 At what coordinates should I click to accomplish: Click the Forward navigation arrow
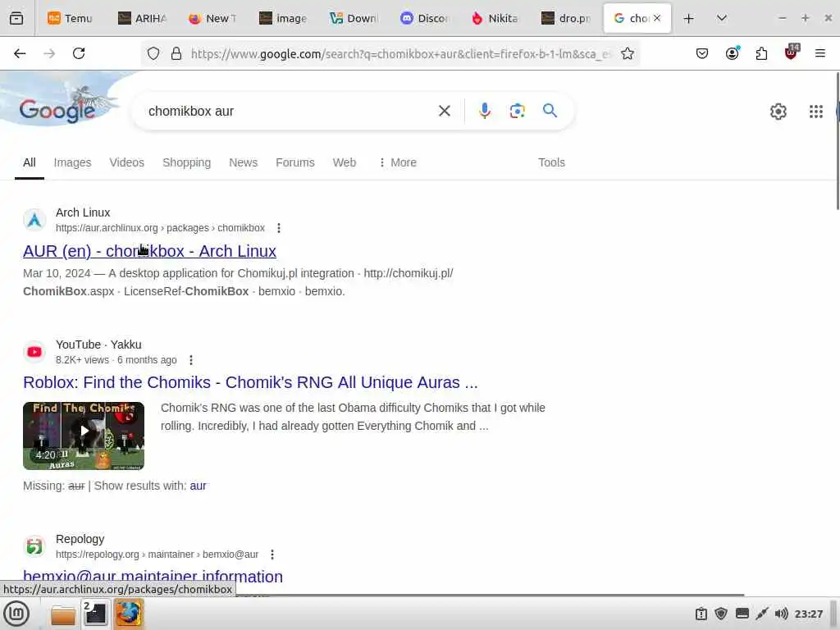[49, 53]
